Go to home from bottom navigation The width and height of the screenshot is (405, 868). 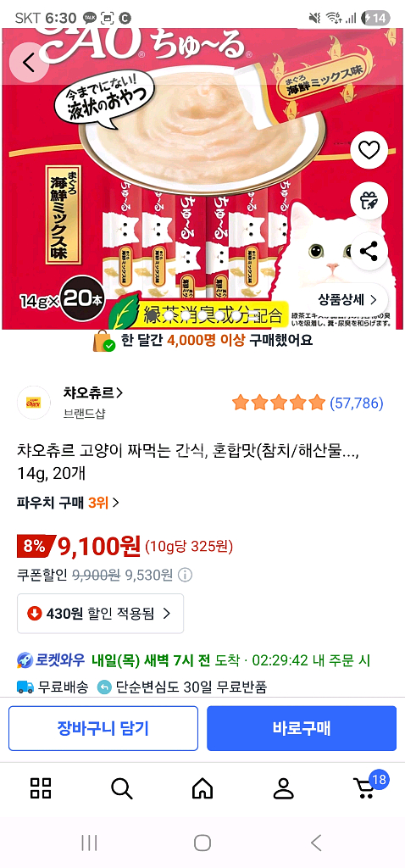(x=202, y=787)
